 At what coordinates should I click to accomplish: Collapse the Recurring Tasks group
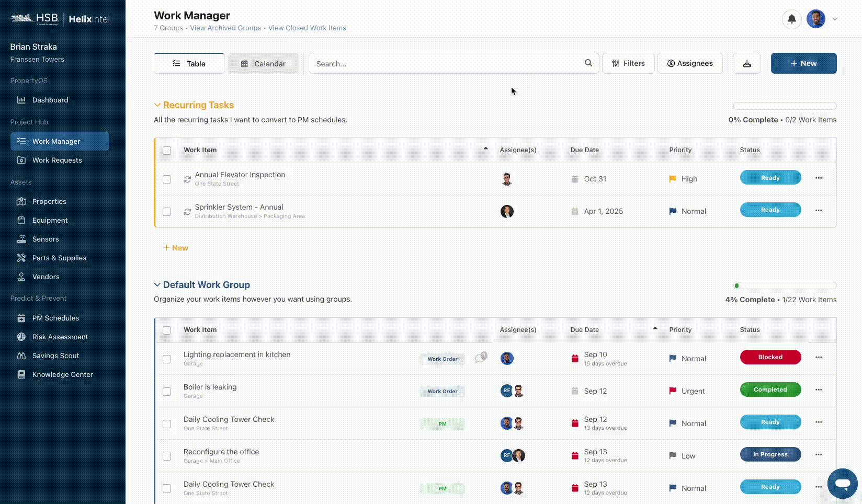click(x=157, y=105)
